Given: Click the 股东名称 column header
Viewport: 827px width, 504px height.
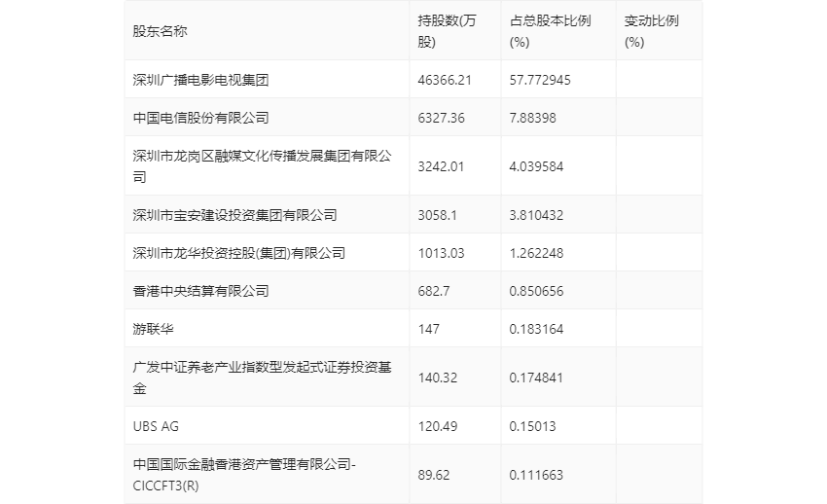Looking at the screenshot, I should pyautogui.click(x=160, y=31).
